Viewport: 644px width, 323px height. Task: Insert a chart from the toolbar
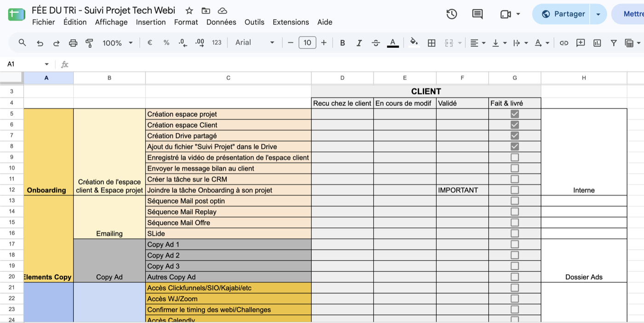pyautogui.click(x=597, y=43)
